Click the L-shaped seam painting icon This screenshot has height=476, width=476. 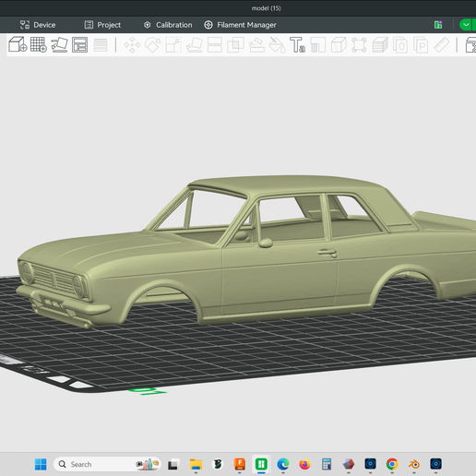coord(318,45)
